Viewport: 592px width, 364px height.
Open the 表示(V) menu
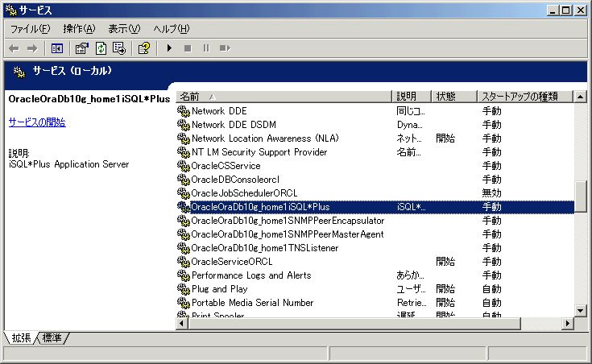click(124, 29)
